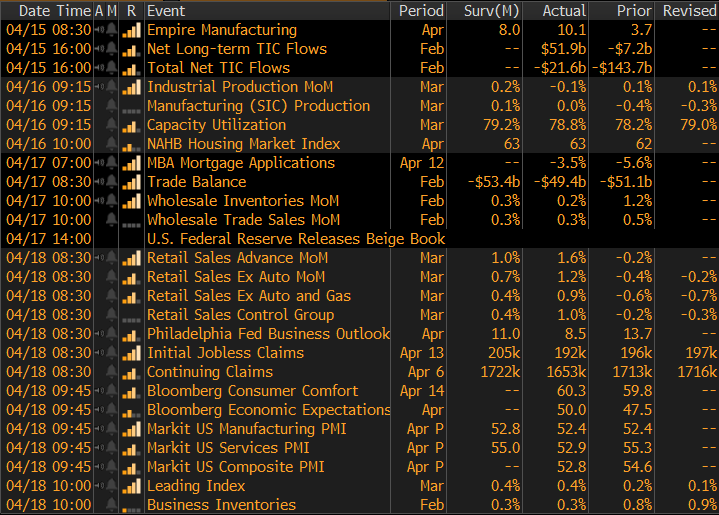This screenshot has width=719, height=515.
Task: Toggle the alert bell for MBA Mortgage Applications
Action: coord(111,163)
